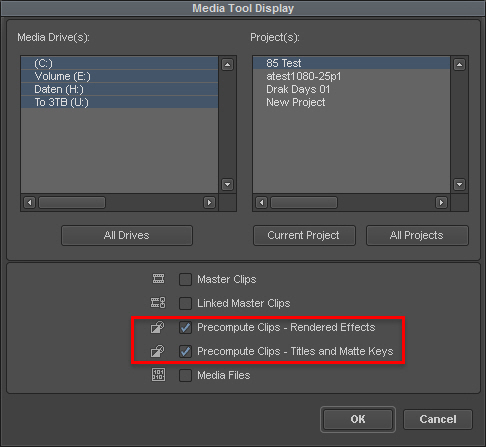Uncheck Precompute Clips - Rendered Effects
Image resolution: width=486 pixels, height=447 pixels.
tap(185, 327)
